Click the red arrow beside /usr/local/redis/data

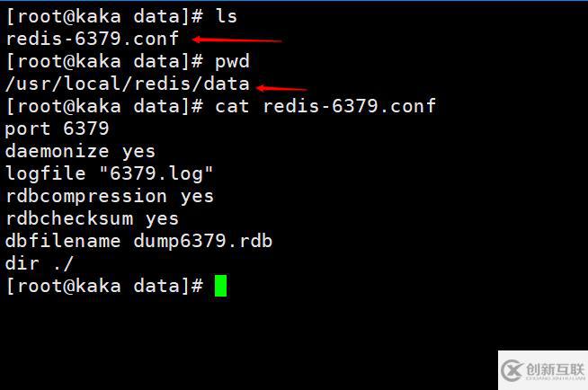point(281,88)
